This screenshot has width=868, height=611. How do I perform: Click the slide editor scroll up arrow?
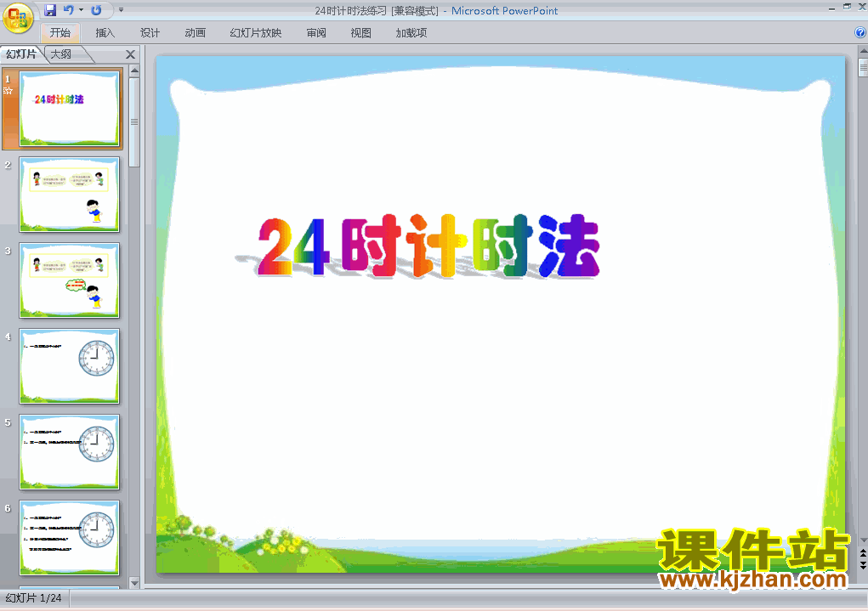(863, 52)
